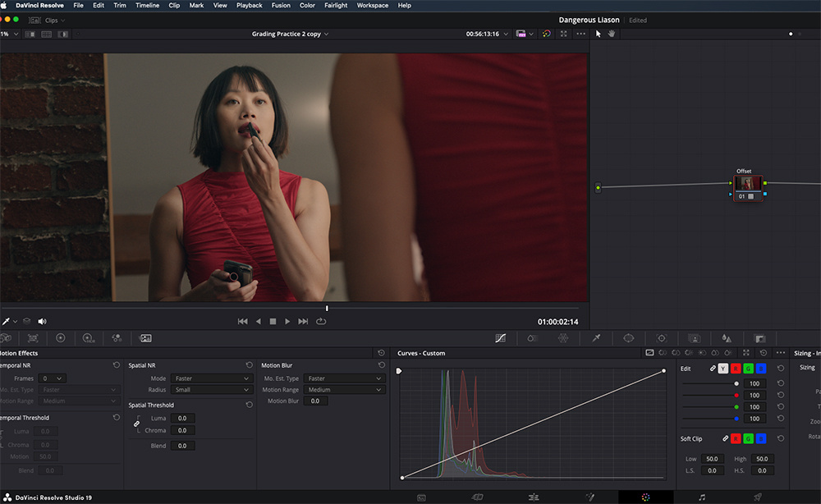Reset the Spatial NR settings
The width and height of the screenshot is (821, 504).
(250, 364)
